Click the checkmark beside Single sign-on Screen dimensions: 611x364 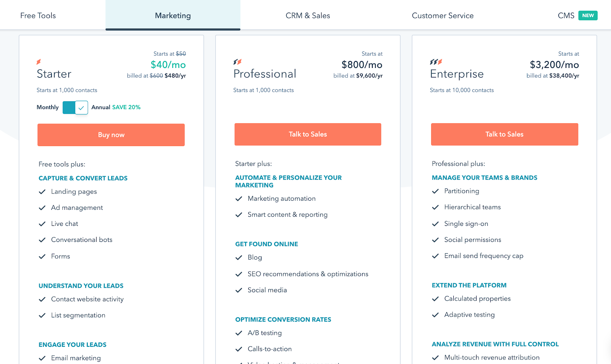pos(435,224)
